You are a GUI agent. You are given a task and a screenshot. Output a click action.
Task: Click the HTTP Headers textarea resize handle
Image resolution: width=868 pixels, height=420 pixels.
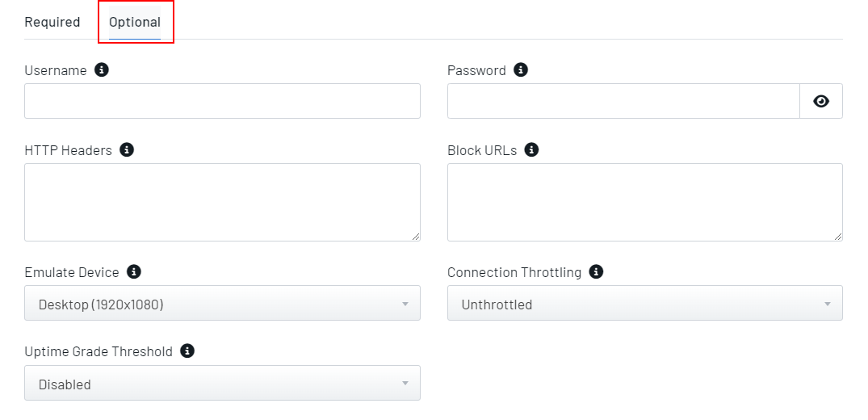pos(416,237)
